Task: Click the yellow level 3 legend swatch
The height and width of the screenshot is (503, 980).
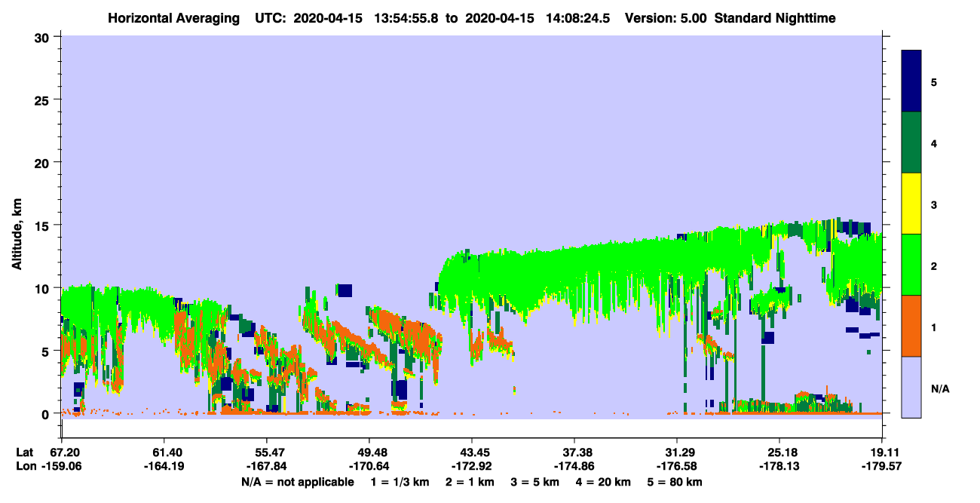Action: click(x=911, y=204)
